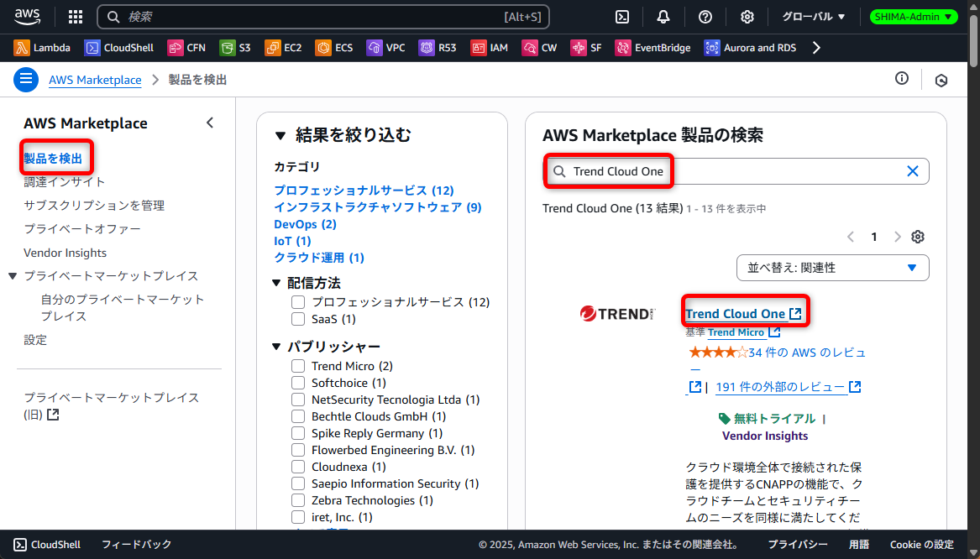Select プライベートオファー in side navigation
Viewport: 980px width, 559px height.
click(82, 229)
